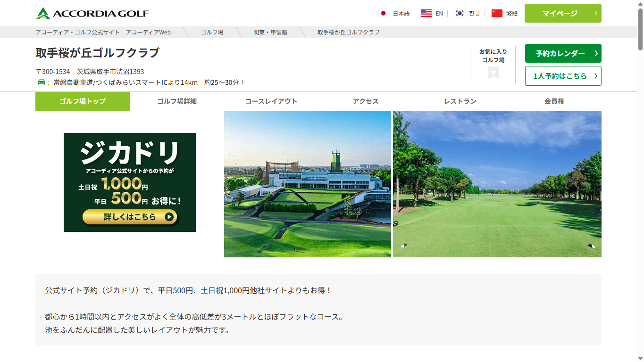
Task: Switch language to 日本語
Action: [401, 13]
